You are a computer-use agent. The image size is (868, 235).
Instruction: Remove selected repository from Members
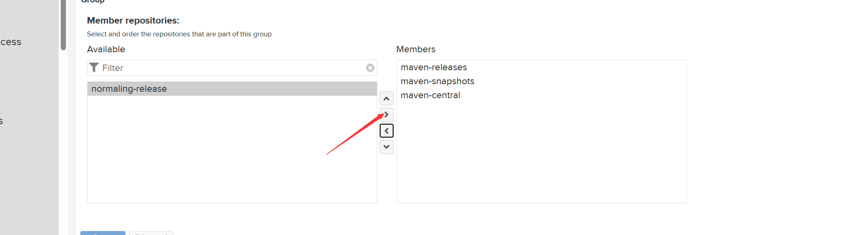386,131
